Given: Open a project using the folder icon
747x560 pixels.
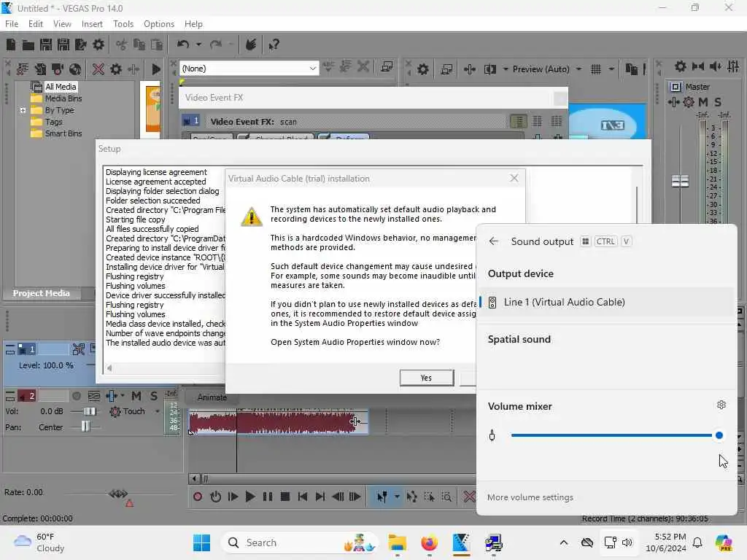Looking at the screenshot, I should click(x=28, y=44).
